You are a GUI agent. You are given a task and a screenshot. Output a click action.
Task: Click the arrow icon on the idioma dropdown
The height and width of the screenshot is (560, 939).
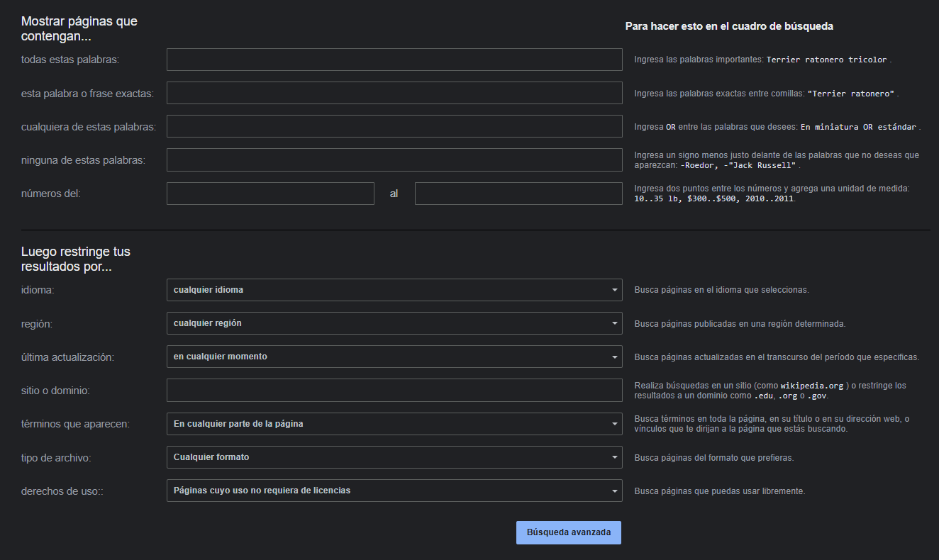click(614, 290)
